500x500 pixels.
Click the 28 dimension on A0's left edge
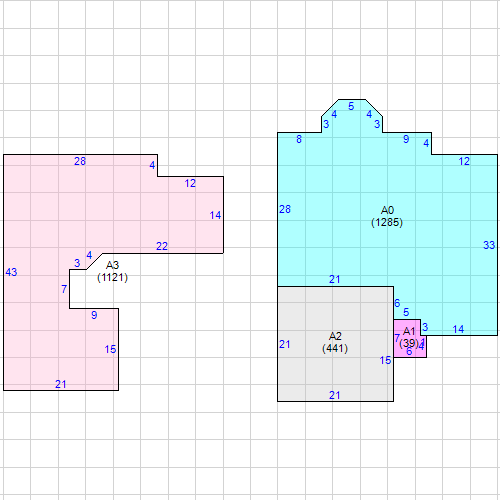285,209
